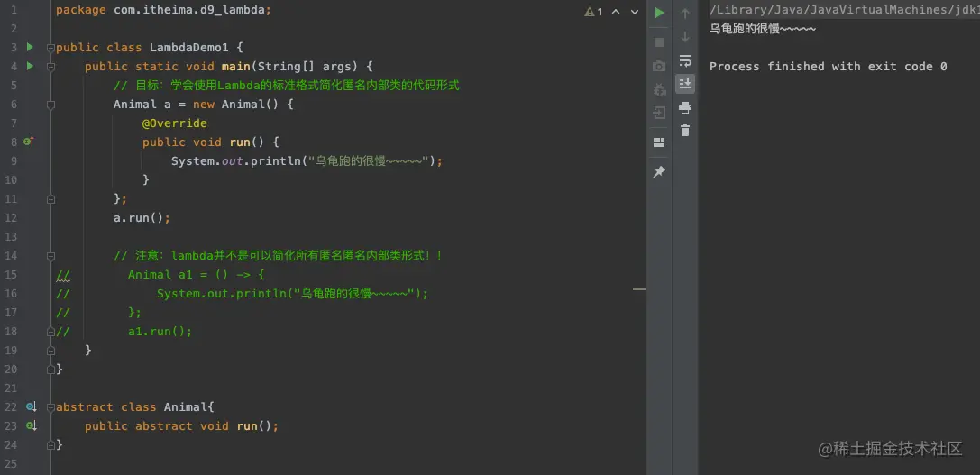Collapse the LambdaDemo1 class fold on line 3
The width and height of the screenshot is (980, 475).
50,48
